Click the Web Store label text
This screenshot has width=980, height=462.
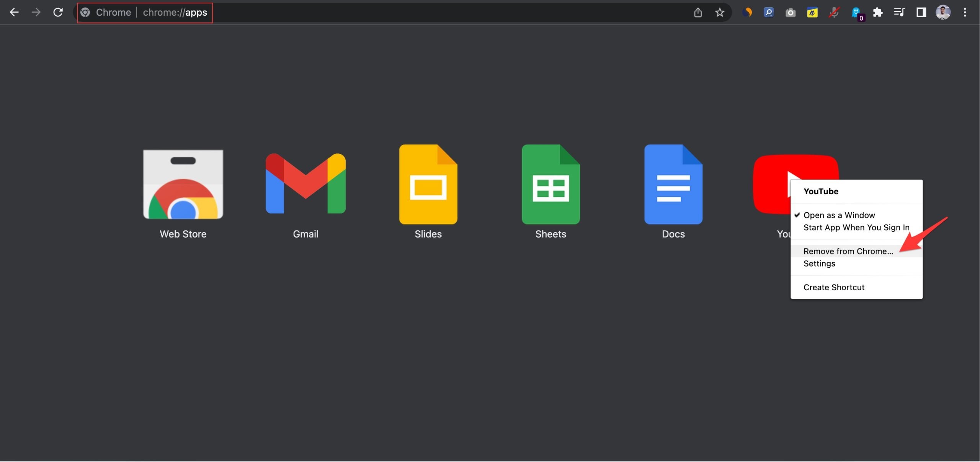tap(183, 234)
